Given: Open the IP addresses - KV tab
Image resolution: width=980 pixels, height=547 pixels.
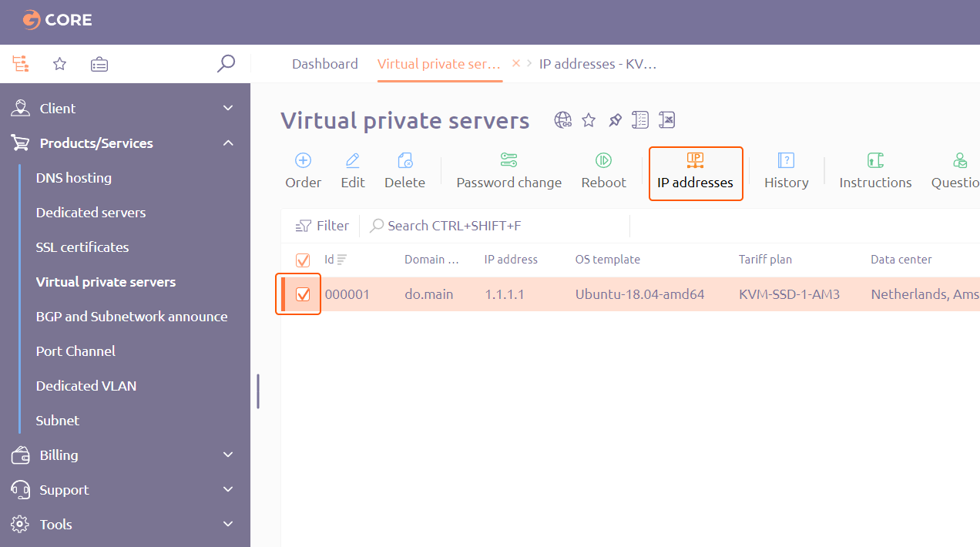Looking at the screenshot, I should pos(598,64).
